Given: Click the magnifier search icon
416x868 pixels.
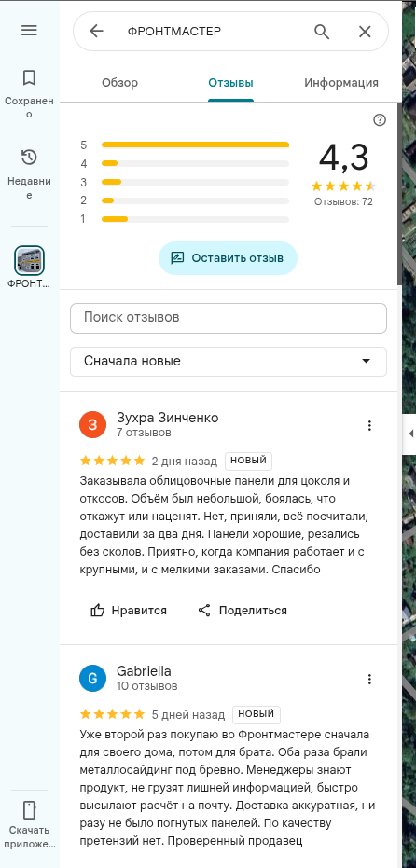Looking at the screenshot, I should [322, 32].
